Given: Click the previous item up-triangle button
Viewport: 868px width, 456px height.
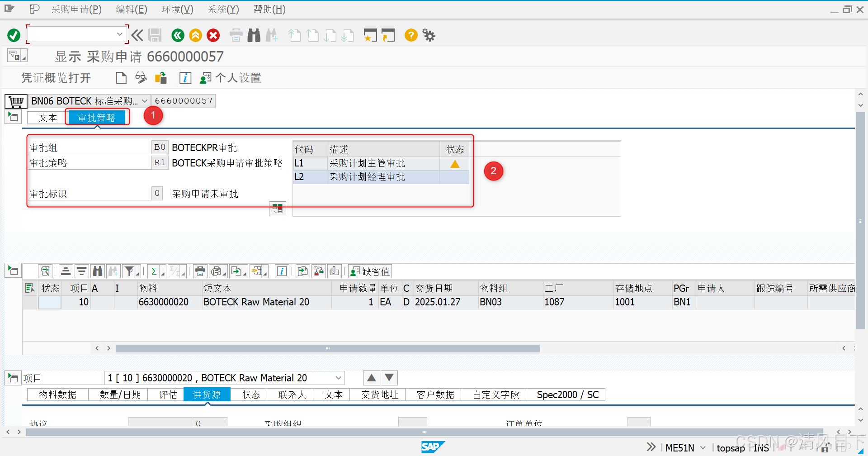Looking at the screenshot, I should coord(371,378).
